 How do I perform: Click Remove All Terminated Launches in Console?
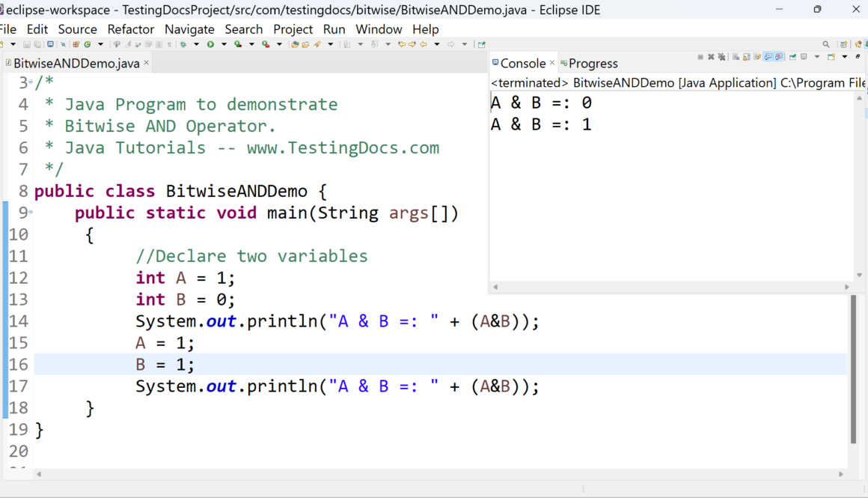click(x=721, y=57)
